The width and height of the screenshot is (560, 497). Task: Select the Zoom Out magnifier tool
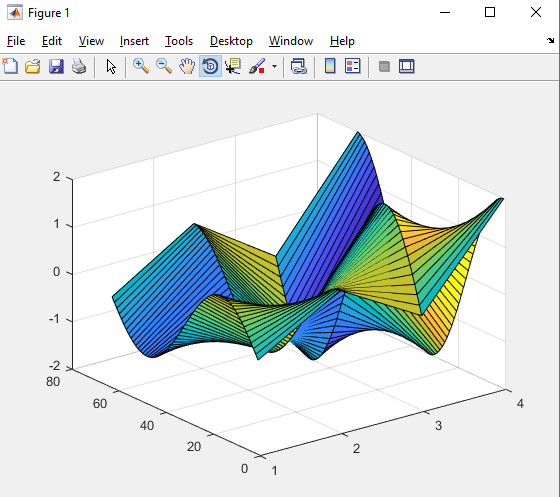pos(164,66)
